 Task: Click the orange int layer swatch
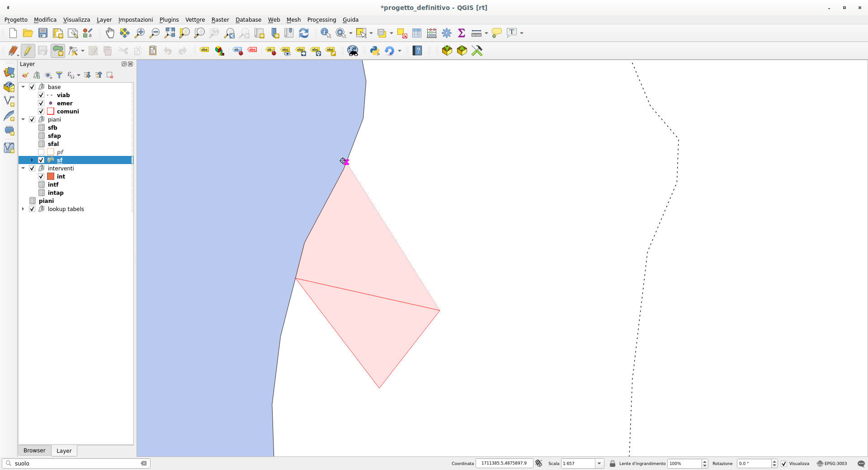51,176
